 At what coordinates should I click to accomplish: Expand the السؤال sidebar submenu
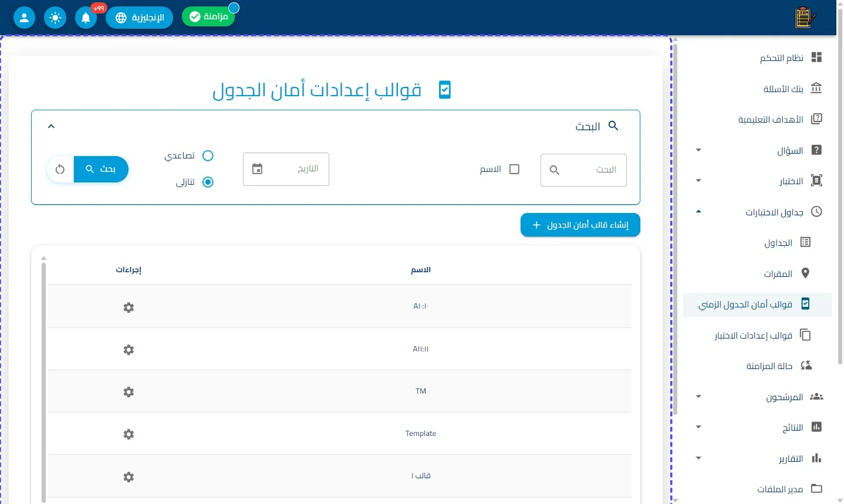tap(698, 150)
